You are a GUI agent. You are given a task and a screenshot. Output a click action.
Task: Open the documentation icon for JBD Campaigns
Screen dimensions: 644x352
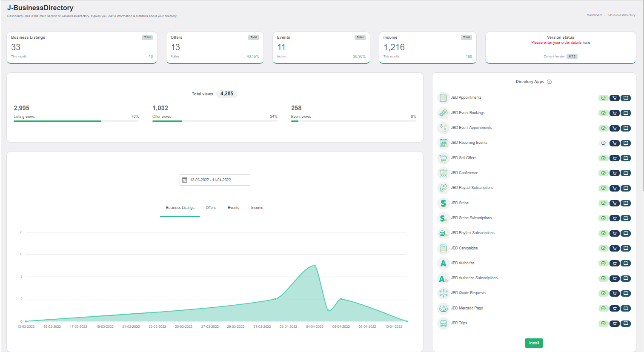point(626,249)
